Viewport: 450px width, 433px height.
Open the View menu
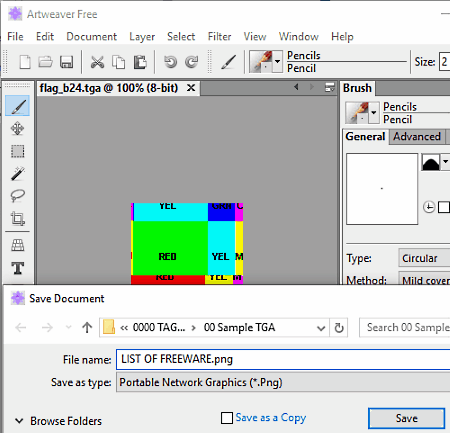pos(255,36)
